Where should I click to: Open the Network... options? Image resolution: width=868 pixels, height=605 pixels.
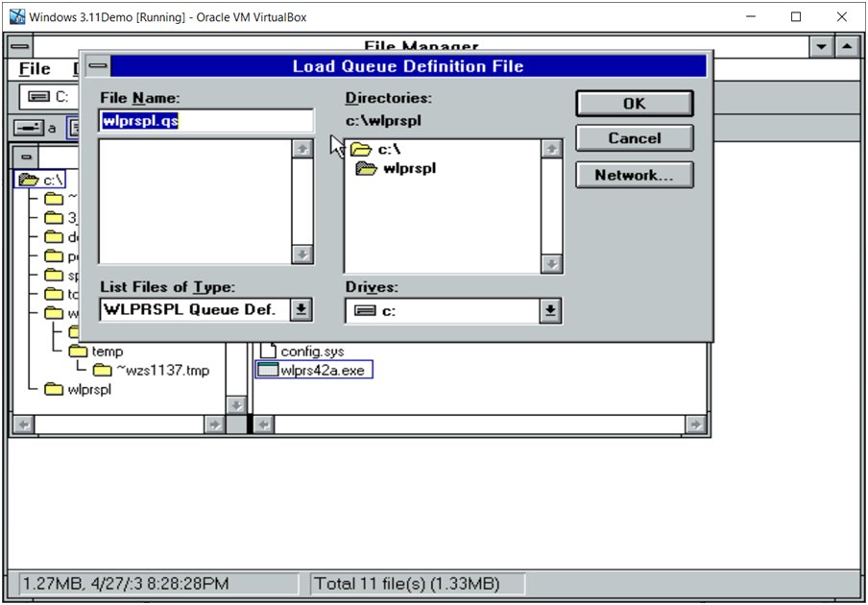point(635,175)
